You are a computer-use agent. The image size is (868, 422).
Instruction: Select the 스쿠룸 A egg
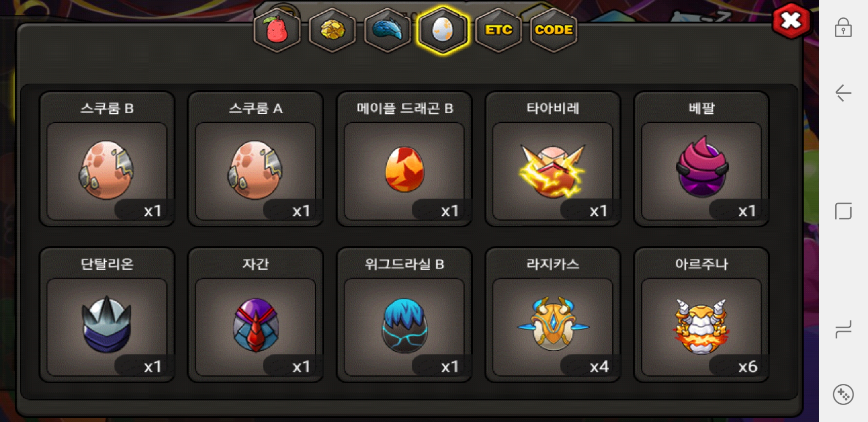click(x=256, y=159)
